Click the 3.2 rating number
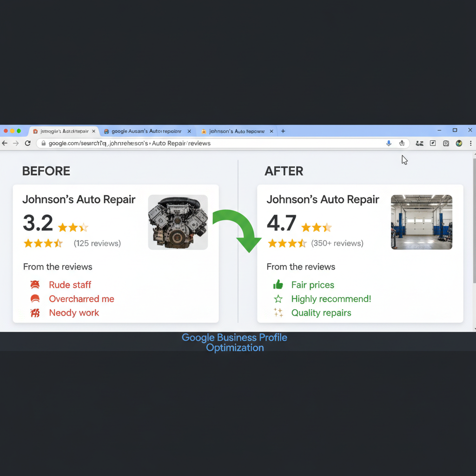The width and height of the screenshot is (476, 476). pyautogui.click(x=38, y=223)
